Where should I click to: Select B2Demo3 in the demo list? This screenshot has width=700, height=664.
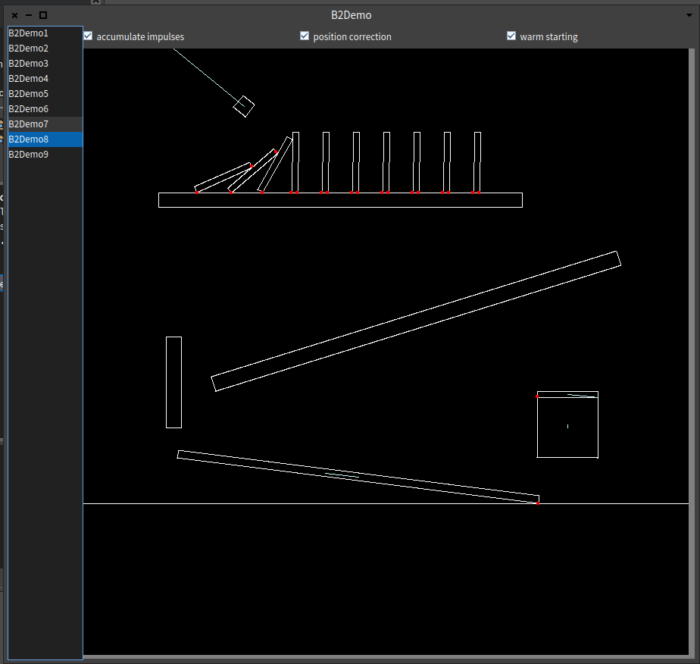(x=45, y=63)
